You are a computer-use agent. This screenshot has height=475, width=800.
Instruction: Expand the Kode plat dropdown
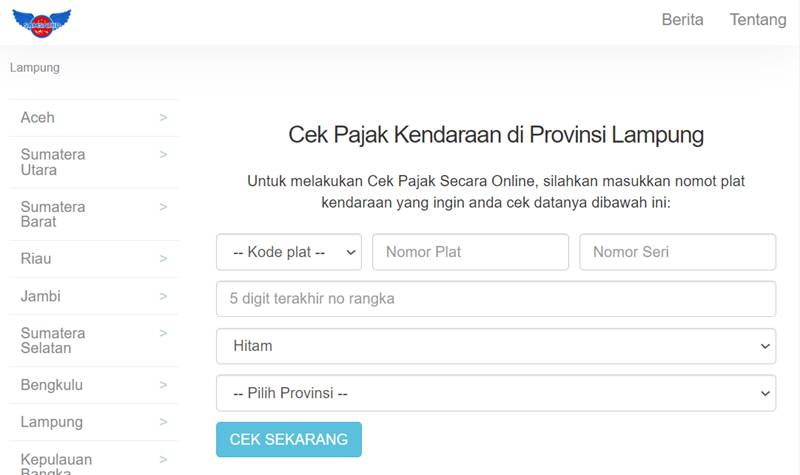click(289, 252)
